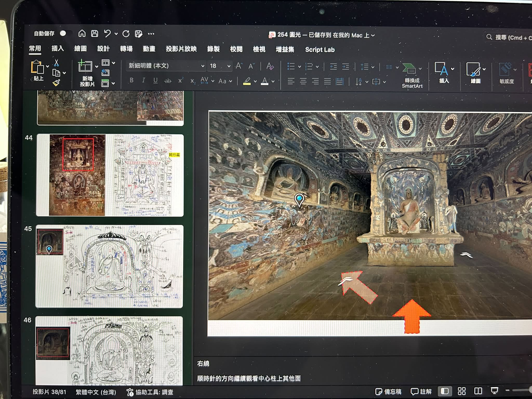
Task: Open the numbered list style dropdown
Action: pos(317,67)
